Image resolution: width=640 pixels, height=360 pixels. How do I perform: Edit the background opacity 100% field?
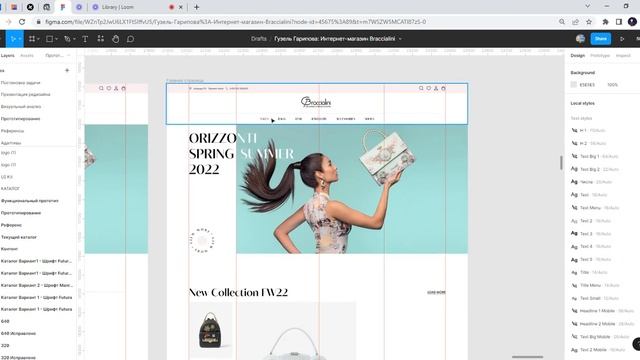coord(612,84)
